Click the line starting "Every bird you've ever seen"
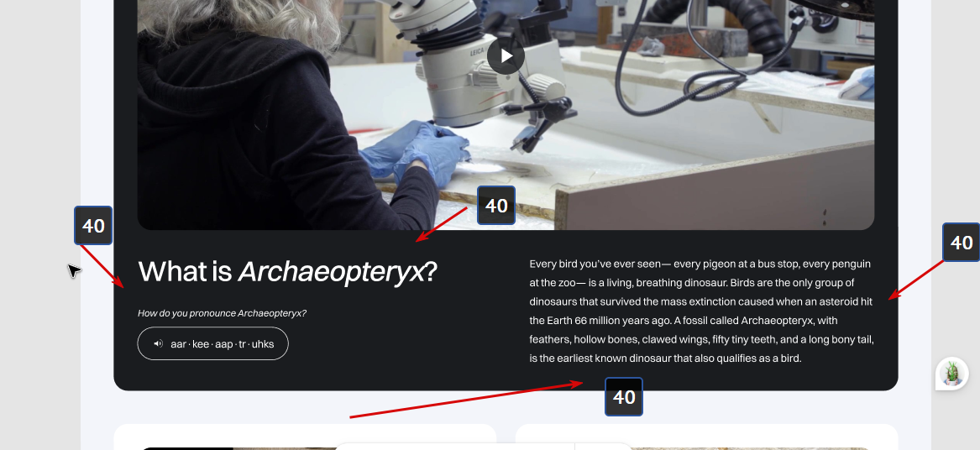This screenshot has width=980, height=450. coord(700,264)
